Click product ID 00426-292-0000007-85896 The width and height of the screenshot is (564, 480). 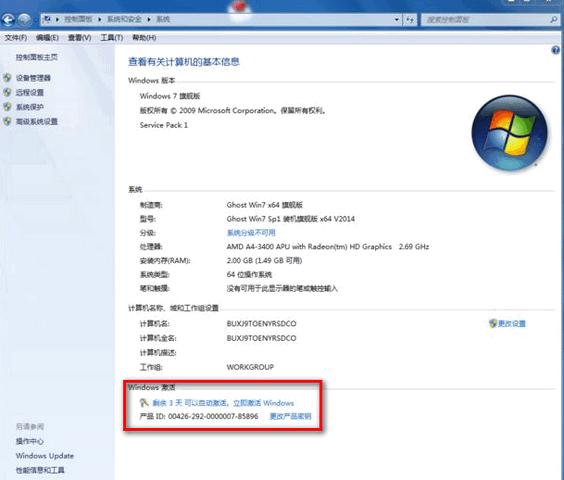(213, 416)
